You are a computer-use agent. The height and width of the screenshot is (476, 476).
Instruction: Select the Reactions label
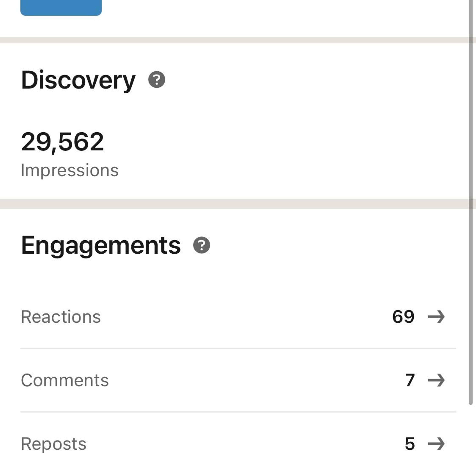[61, 317]
